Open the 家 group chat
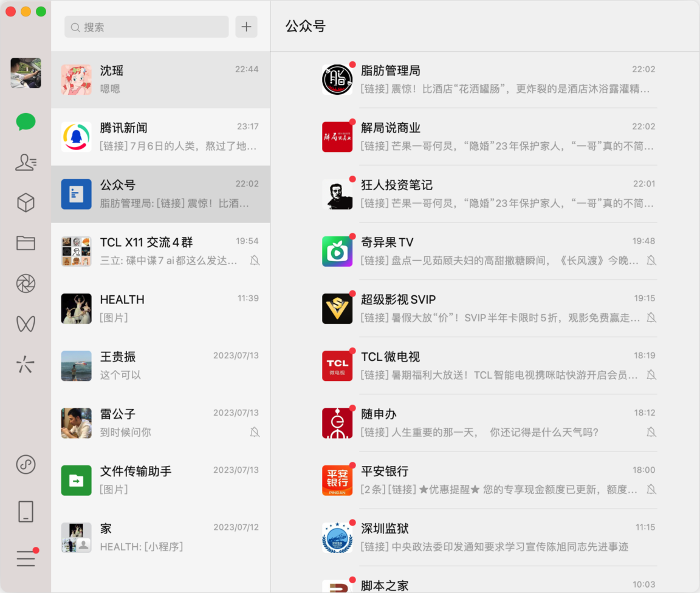 click(x=160, y=537)
